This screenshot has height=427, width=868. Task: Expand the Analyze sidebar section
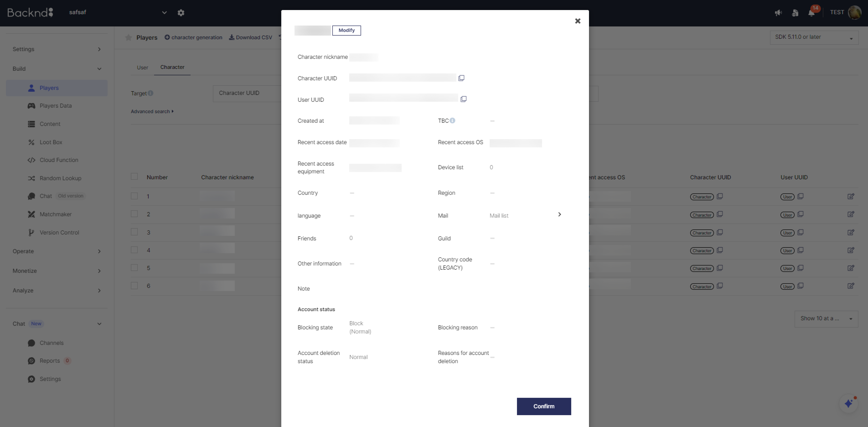pos(57,290)
